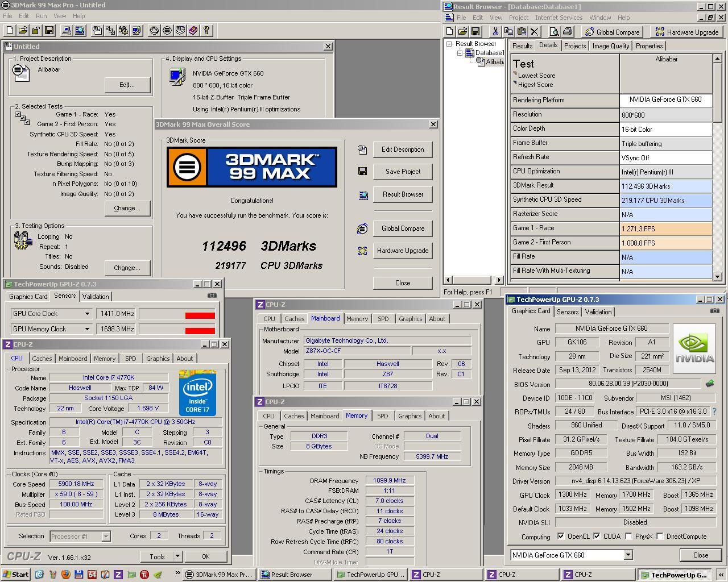Click the Hardware Upgrade button in Result Browser toolbar
Screen dimensions: 728x582
tap(686, 32)
